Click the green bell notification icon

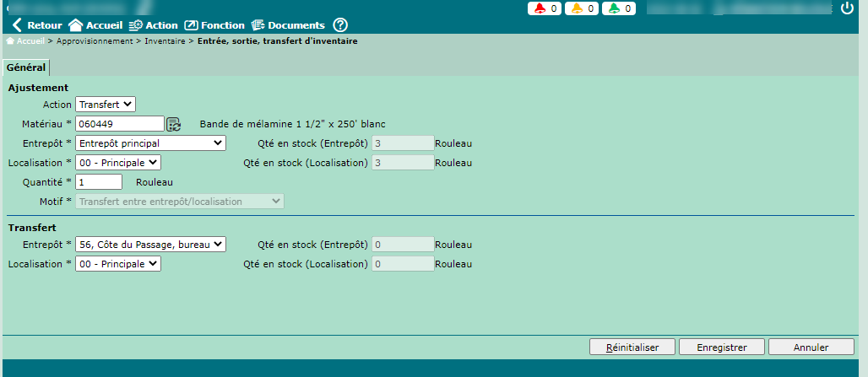pyautogui.click(x=614, y=8)
